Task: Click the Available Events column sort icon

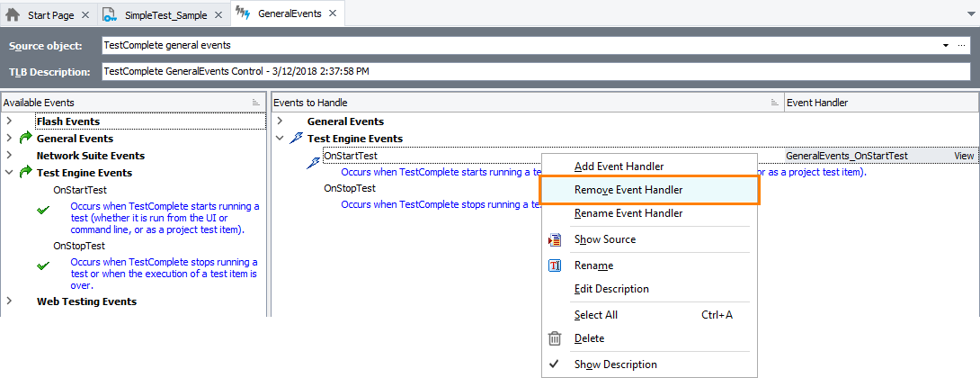Action: coord(255,103)
